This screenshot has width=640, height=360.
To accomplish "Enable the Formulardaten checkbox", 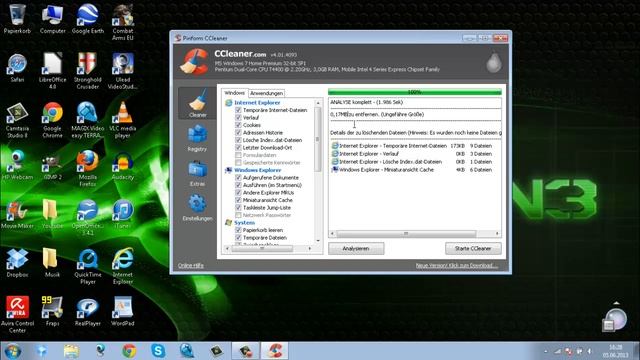I will tap(238, 155).
